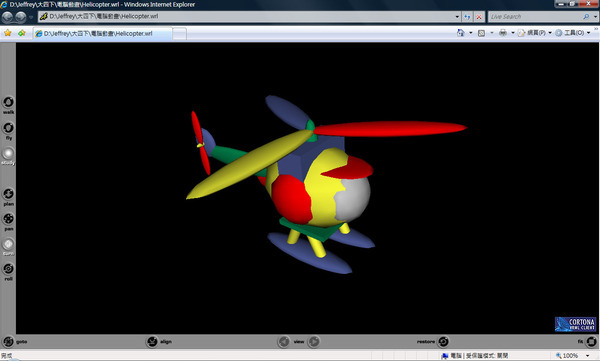Open recent pages dropdown near Forward button
Image resolution: width=600 pixels, height=361 pixels.
31,17
